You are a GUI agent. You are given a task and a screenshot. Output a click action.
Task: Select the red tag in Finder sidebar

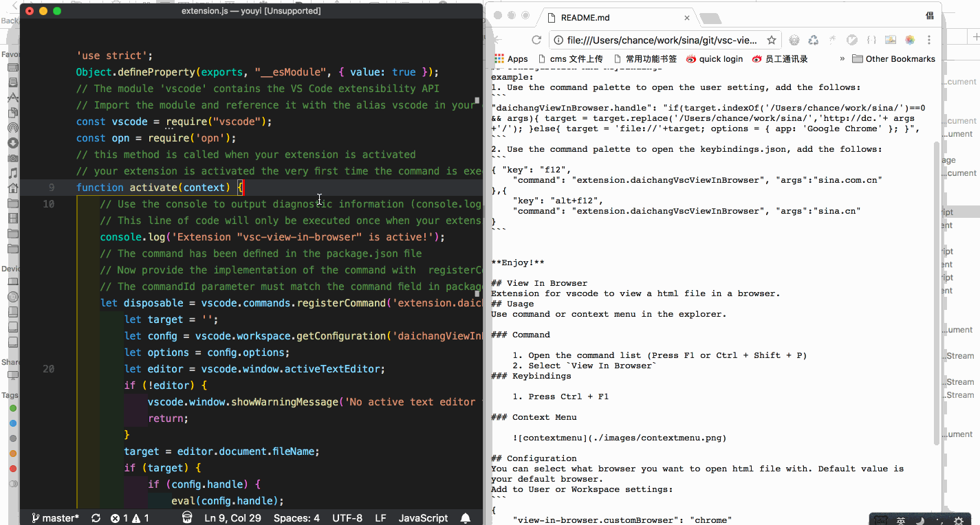[12, 469]
